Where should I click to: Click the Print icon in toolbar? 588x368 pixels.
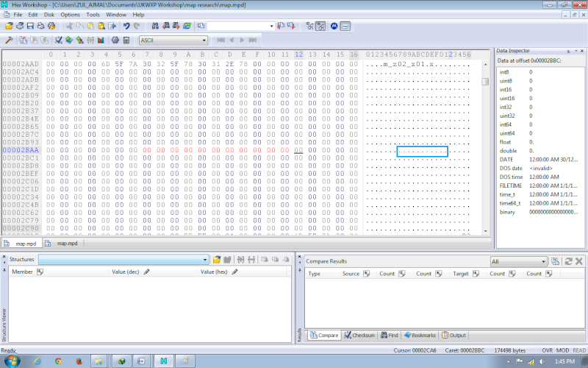click(x=40, y=26)
